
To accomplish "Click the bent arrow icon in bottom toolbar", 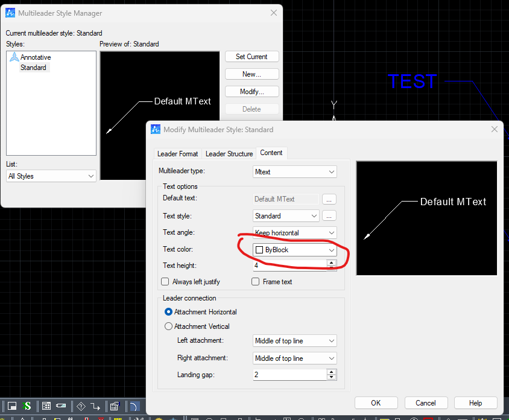I will [x=95, y=406].
